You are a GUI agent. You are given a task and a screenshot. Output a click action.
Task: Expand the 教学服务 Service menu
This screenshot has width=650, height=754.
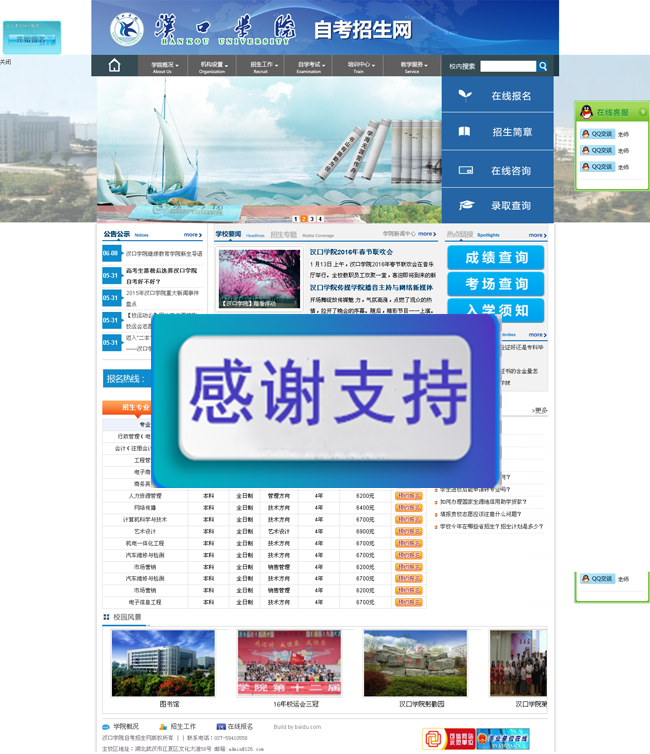[x=413, y=66]
